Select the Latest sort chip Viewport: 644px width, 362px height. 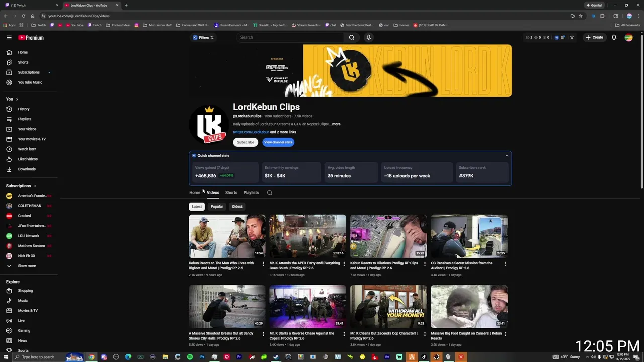point(197,206)
